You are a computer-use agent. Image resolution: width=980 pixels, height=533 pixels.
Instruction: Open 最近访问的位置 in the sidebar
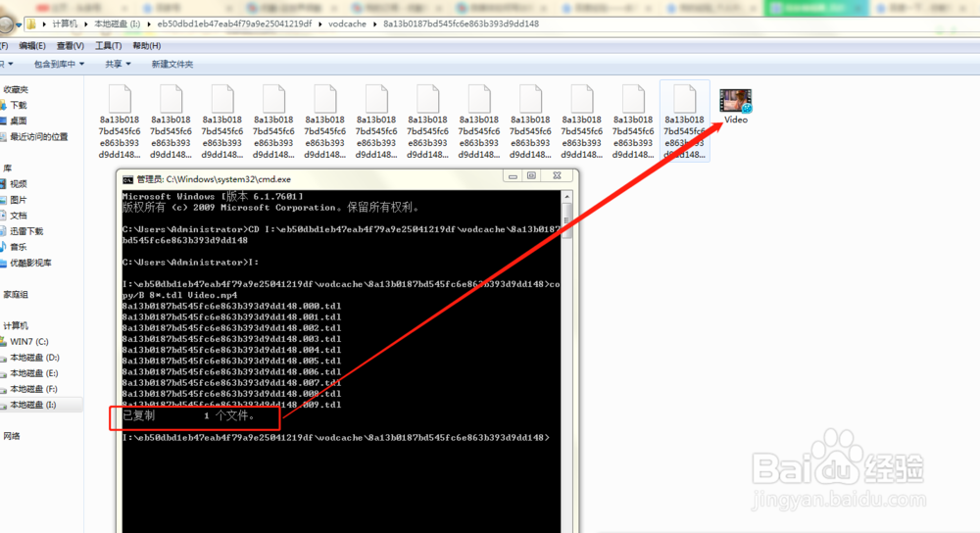(38, 137)
